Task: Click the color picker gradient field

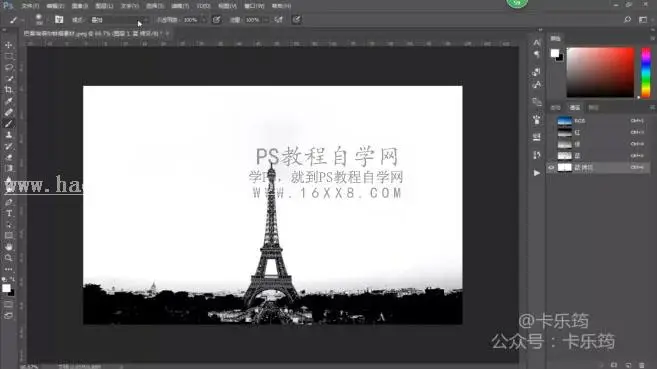Action: point(600,72)
